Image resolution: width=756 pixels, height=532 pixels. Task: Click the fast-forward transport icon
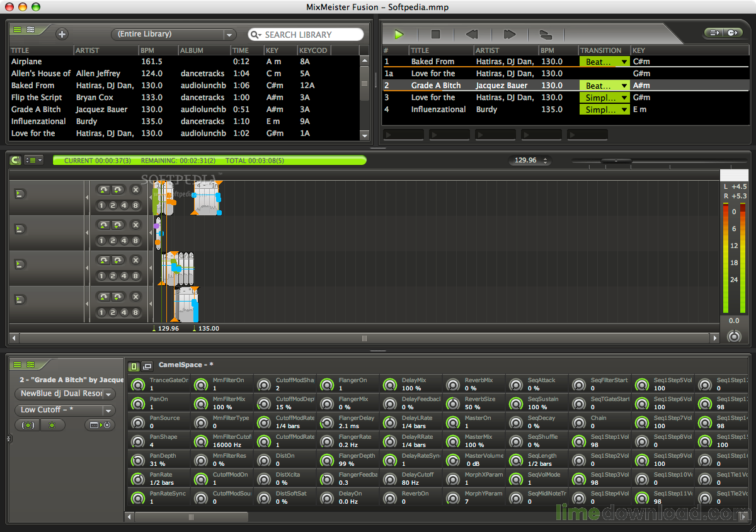(510, 35)
